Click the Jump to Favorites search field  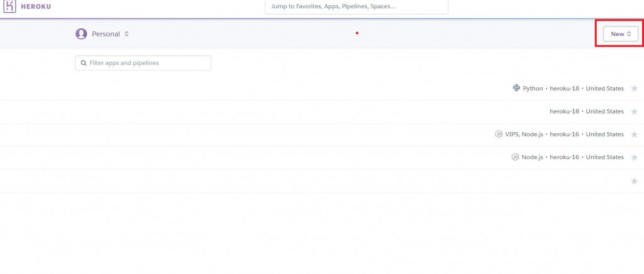[357, 7]
